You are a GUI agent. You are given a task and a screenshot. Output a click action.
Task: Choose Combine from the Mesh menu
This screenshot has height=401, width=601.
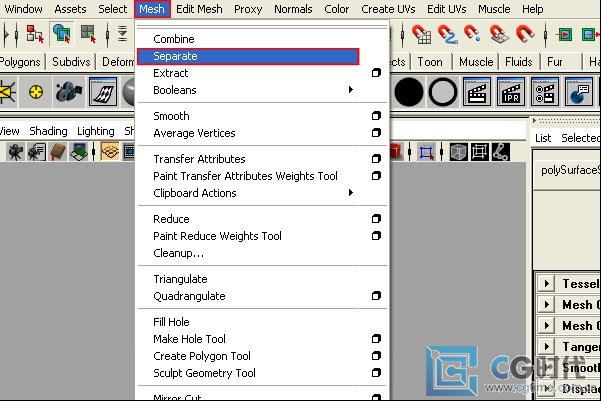[174, 39]
